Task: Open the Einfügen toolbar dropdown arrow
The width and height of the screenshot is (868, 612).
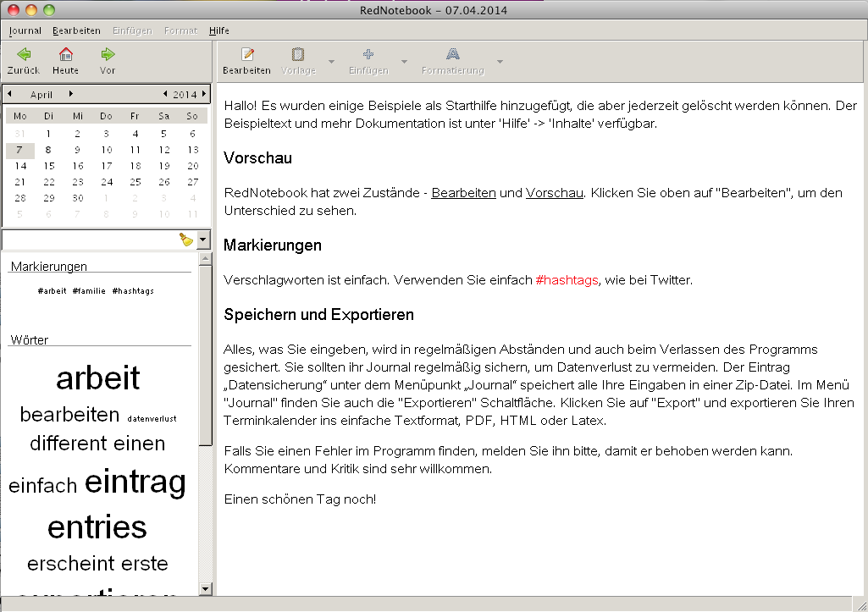Action: click(404, 62)
